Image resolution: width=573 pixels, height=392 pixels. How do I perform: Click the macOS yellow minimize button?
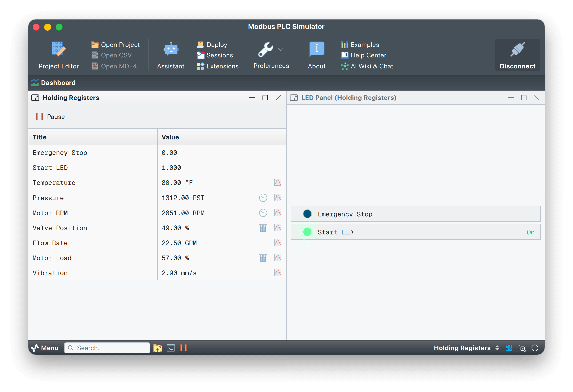click(x=48, y=27)
